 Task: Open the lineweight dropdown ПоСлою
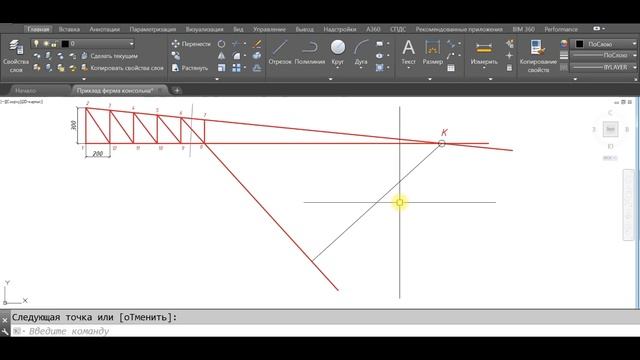(x=604, y=55)
